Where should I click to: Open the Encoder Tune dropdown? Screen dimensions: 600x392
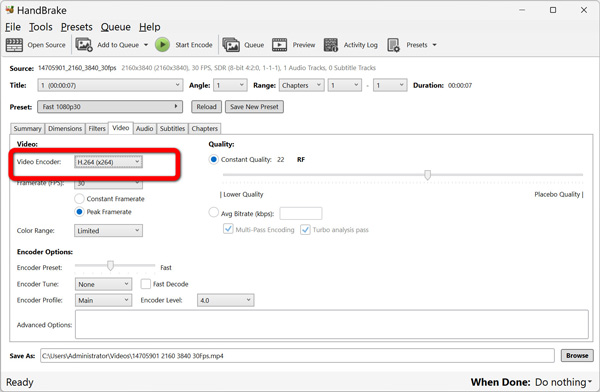[103, 284]
